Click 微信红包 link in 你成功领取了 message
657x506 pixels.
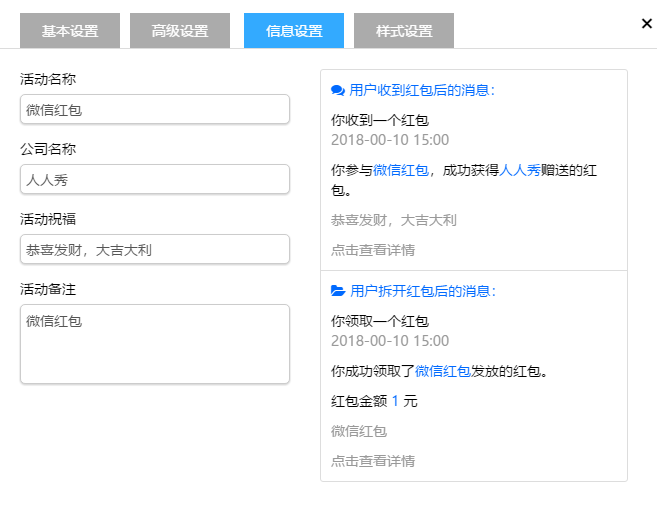click(442, 371)
